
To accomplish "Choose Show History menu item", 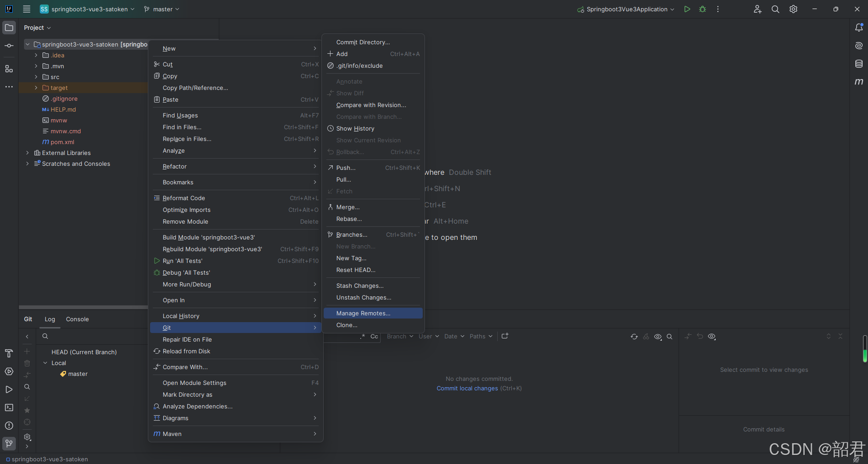I will click(x=373, y=128).
